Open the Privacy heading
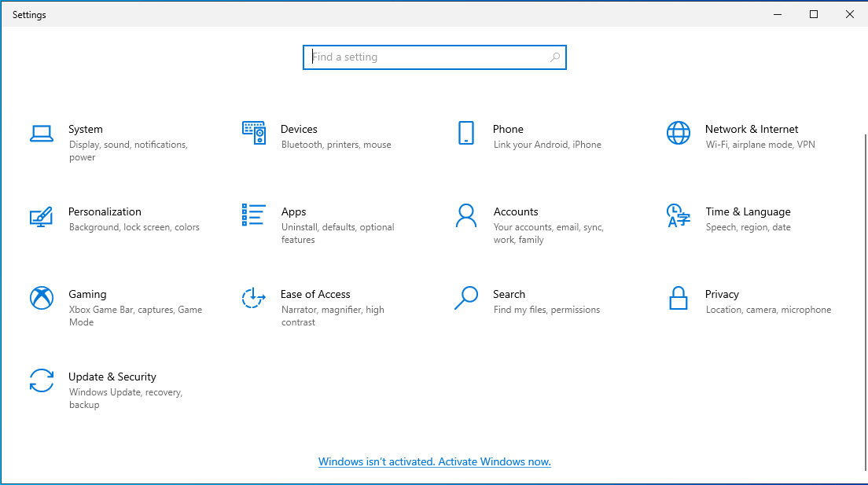 click(x=722, y=294)
